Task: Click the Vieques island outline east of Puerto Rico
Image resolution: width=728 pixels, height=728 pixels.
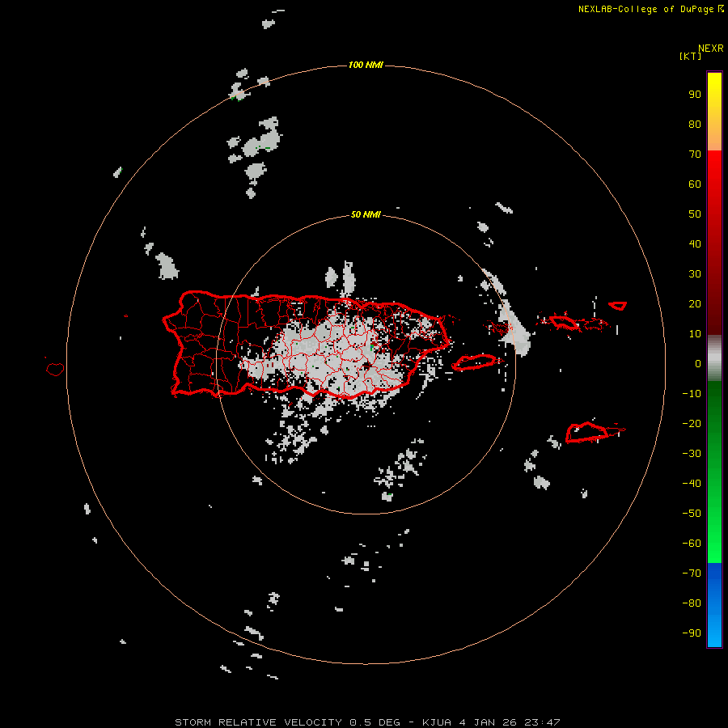Action: tap(475, 362)
